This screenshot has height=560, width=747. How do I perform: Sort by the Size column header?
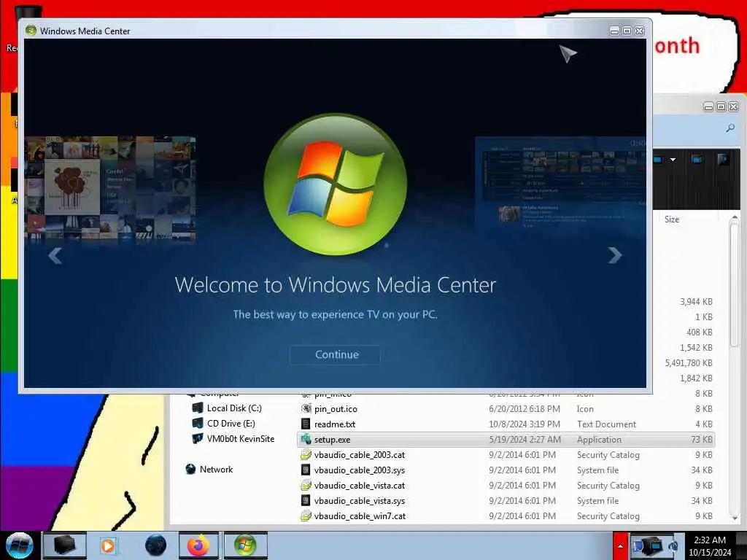(x=672, y=219)
